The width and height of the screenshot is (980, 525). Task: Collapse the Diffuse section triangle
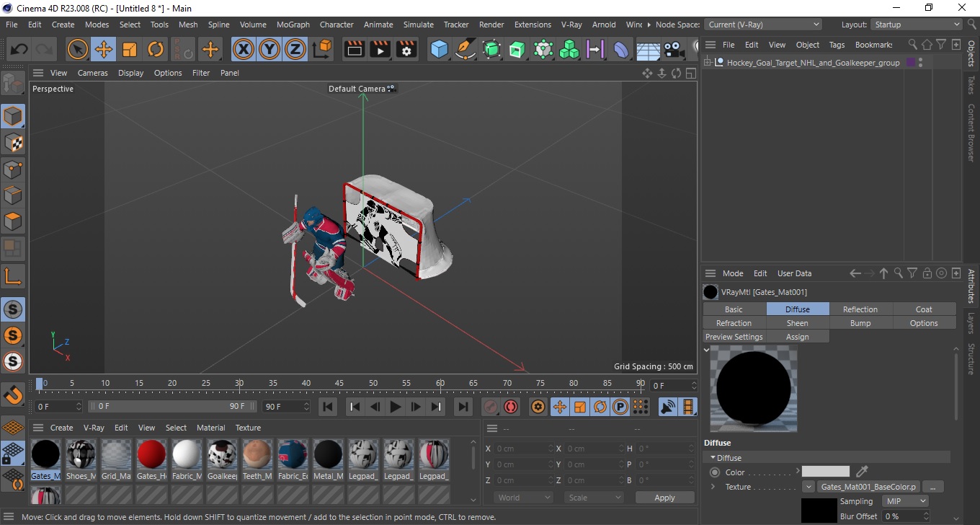(x=713, y=458)
